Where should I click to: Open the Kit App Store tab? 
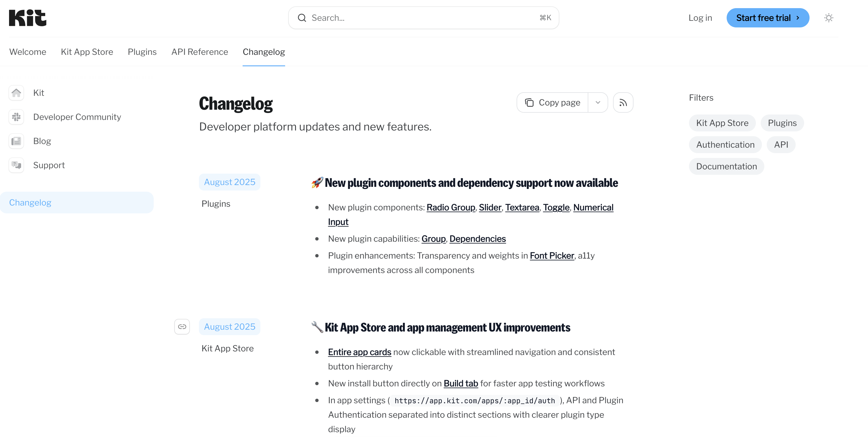(87, 52)
